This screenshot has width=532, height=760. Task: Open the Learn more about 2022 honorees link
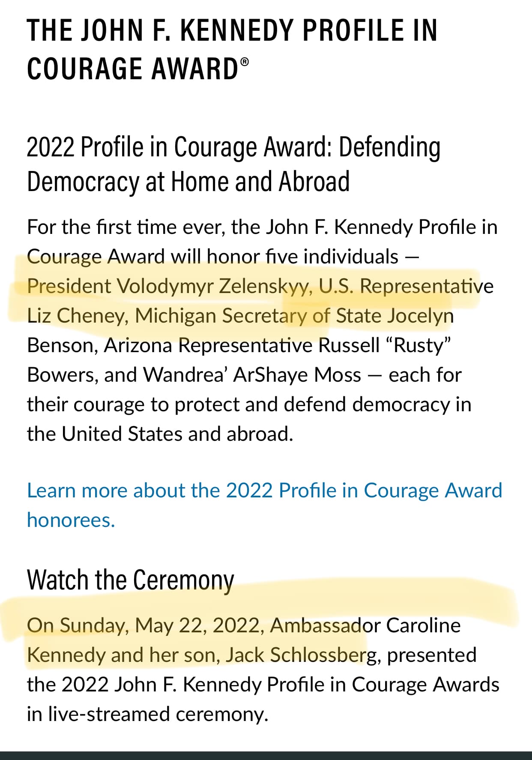click(x=264, y=491)
